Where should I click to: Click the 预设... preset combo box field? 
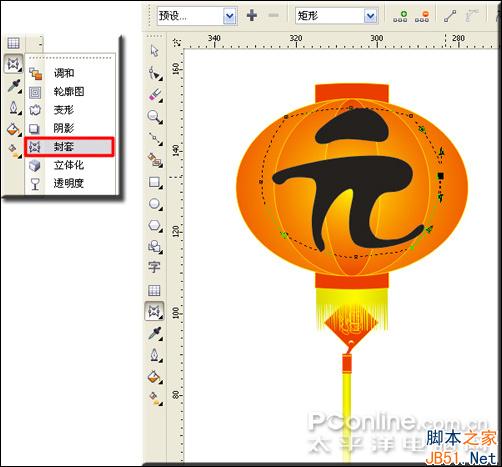pyautogui.click(x=197, y=16)
